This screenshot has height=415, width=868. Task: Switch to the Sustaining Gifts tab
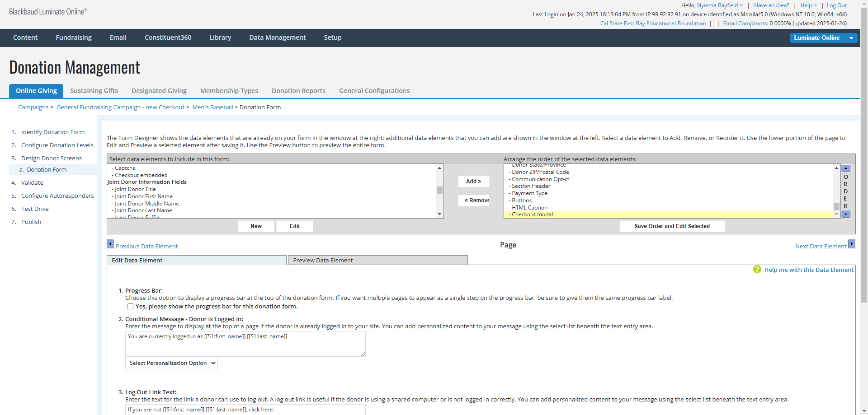pyautogui.click(x=94, y=91)
